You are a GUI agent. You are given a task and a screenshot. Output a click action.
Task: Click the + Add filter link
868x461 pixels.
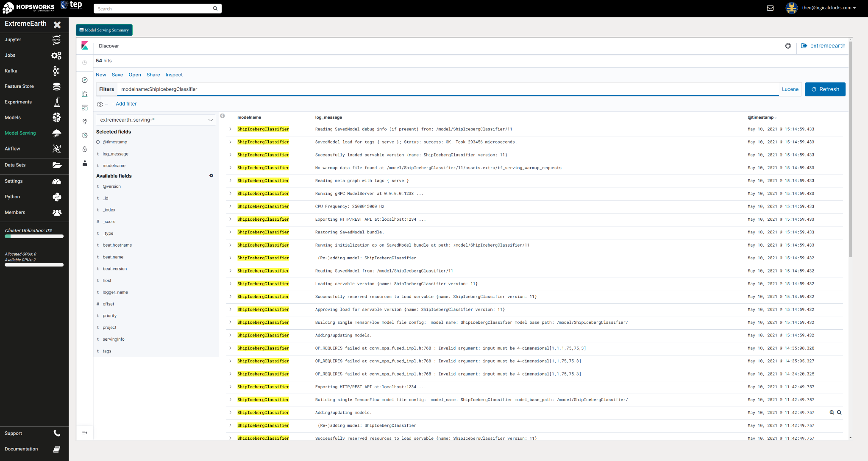[x=124, y=103]
